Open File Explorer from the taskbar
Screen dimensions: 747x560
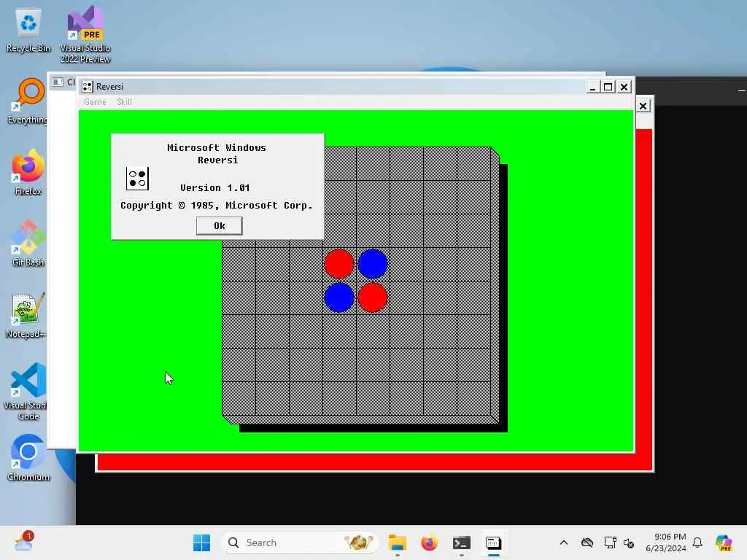tap(397, 542)
